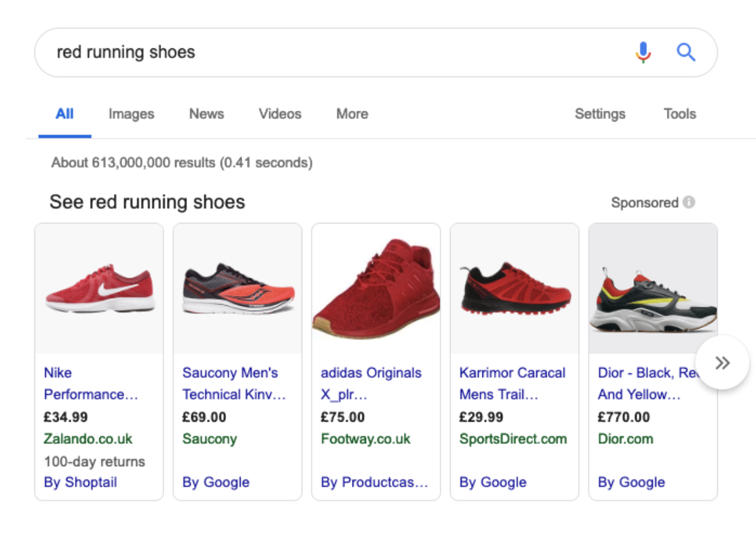Open the News search results tab
The height and width of the screenshot is (540, 756).
(x=206, y=114)
